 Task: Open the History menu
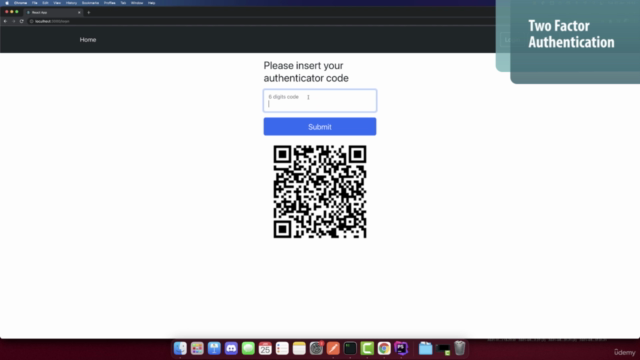coord(71,3)
